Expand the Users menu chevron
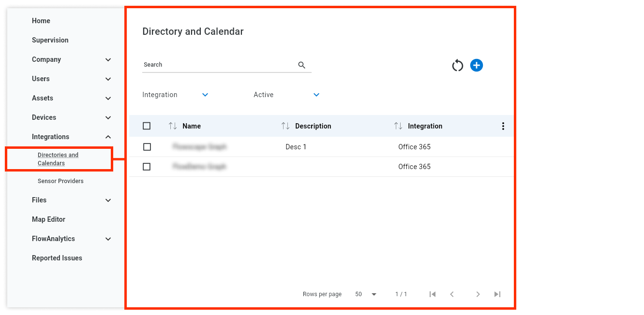 tap(108, 79)
